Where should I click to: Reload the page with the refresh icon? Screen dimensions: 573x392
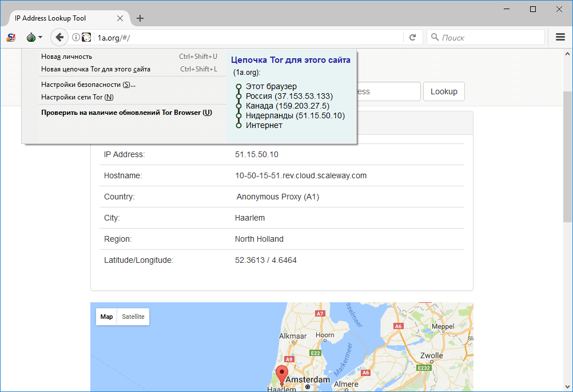(412, 38)
